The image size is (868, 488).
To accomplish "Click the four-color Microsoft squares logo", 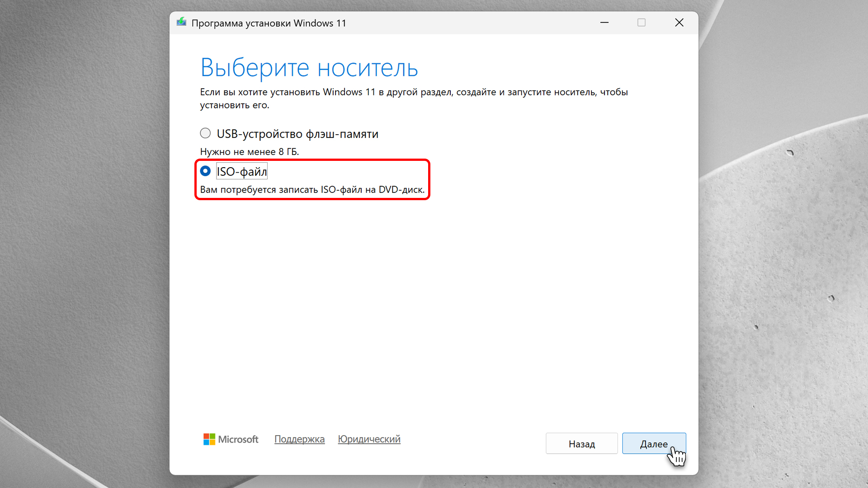I will [x=209, y=439].
